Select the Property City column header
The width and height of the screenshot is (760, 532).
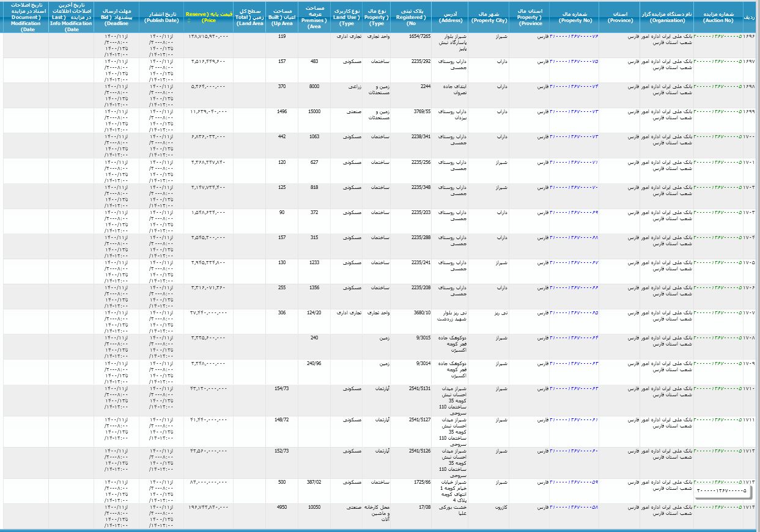point(489,17)
